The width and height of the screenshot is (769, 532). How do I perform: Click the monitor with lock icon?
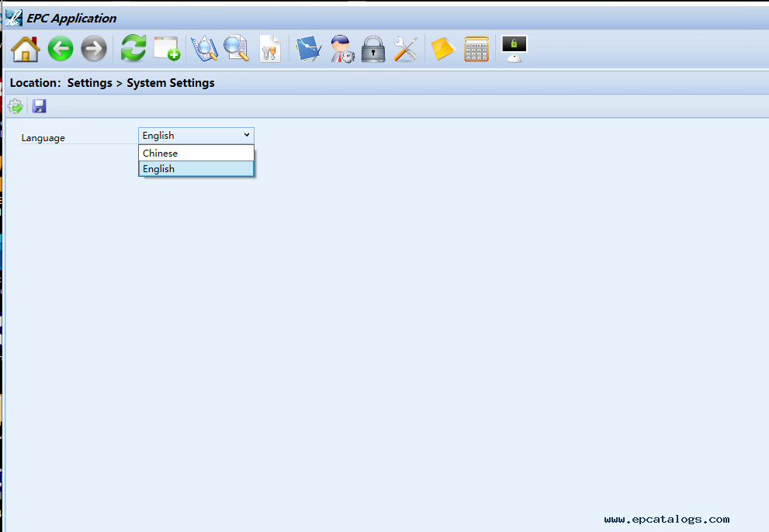click(514, 49)
